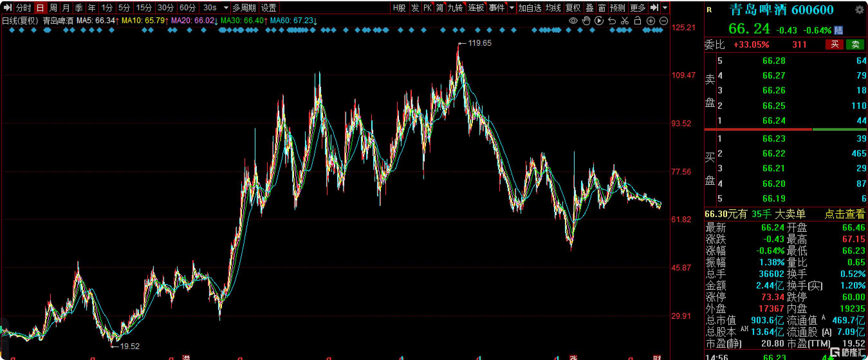The width and height of the screenshot is (868, 360).
Task: Toggle the padlock lock icon
Action: (637, 21)
